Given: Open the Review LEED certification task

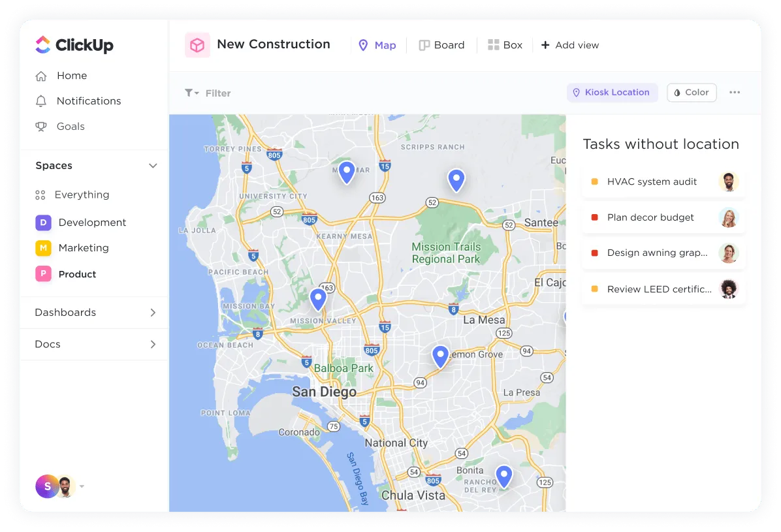Looking at the screenshot, I should click(x=663, y=289).
